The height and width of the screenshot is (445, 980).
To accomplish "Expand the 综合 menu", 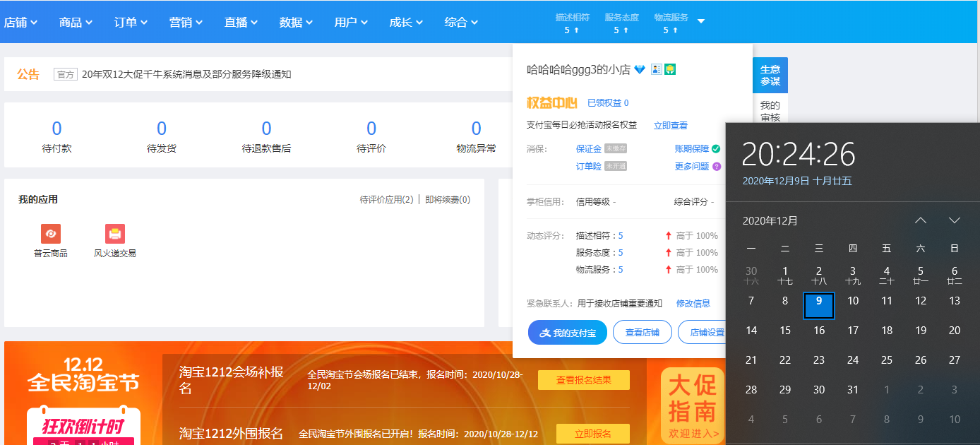I will pos(462,22).
